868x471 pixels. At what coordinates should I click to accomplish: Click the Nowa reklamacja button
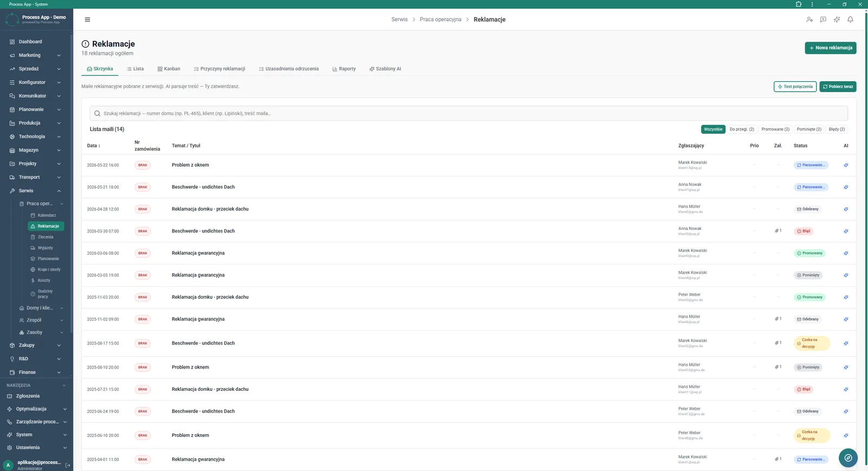pos(831,48)
